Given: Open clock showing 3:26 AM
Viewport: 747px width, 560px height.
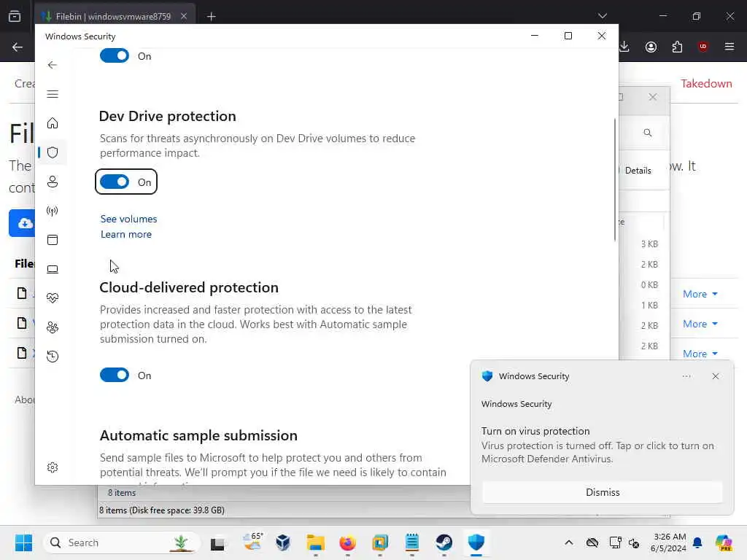Looking at the screenshot, I should point(669,542).
